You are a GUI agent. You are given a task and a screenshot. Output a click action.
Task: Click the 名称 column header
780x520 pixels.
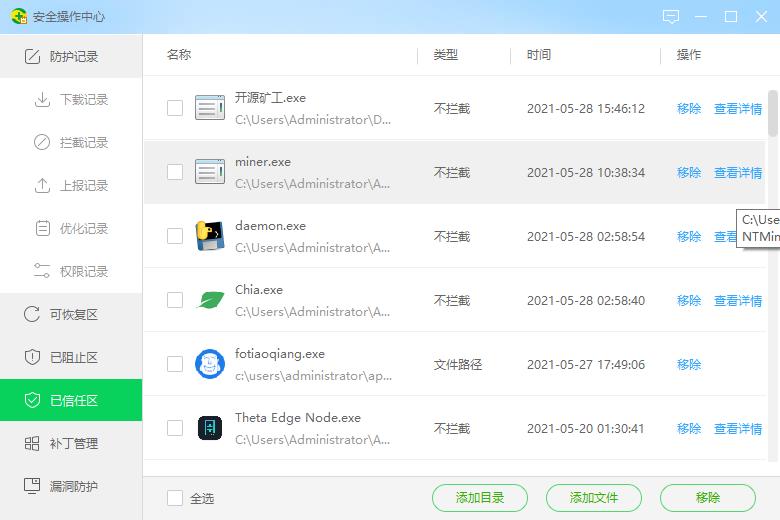[179, 54]
